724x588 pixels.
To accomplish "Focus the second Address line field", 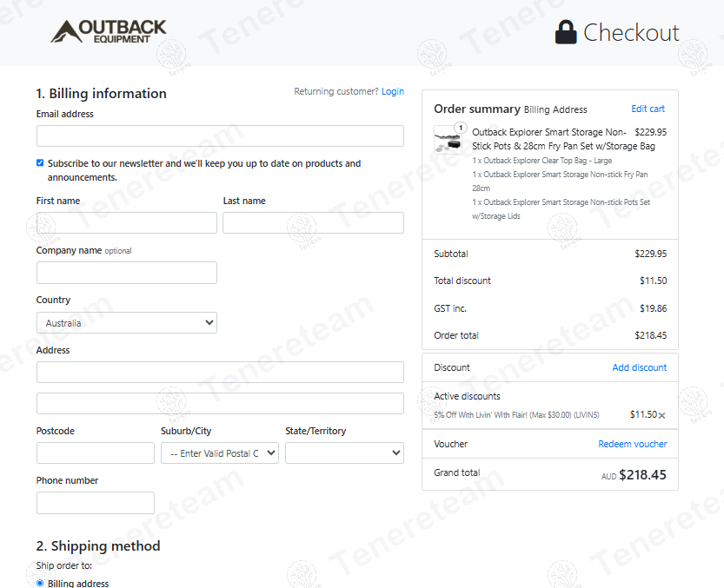I will [x=220, y=403].
